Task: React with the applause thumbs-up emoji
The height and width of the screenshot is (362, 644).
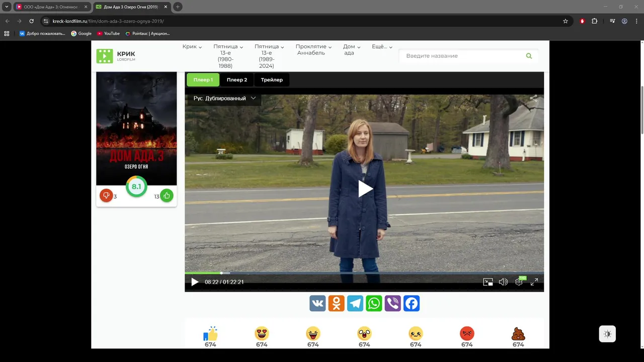Action: coord(210,333)
